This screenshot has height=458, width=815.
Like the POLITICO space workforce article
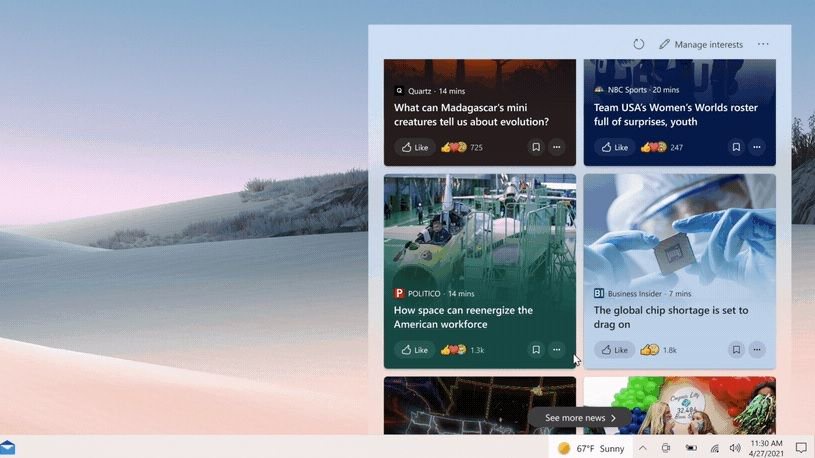[414, 350]
